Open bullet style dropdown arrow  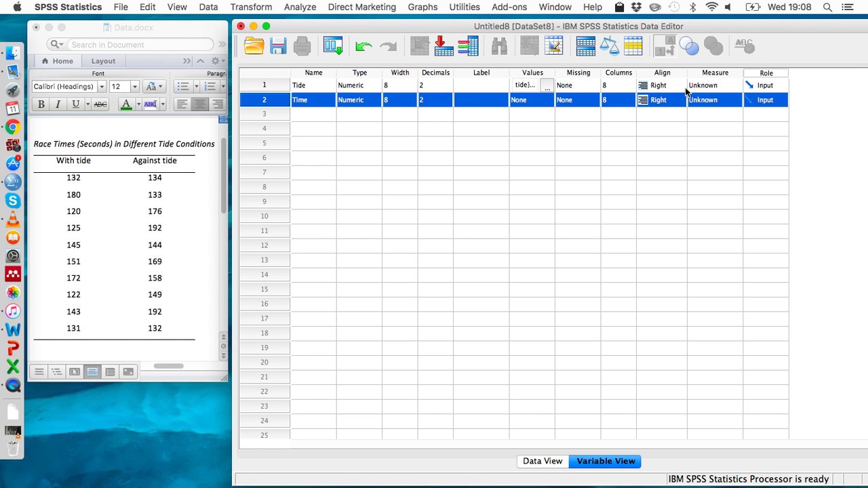click(196, 86)
